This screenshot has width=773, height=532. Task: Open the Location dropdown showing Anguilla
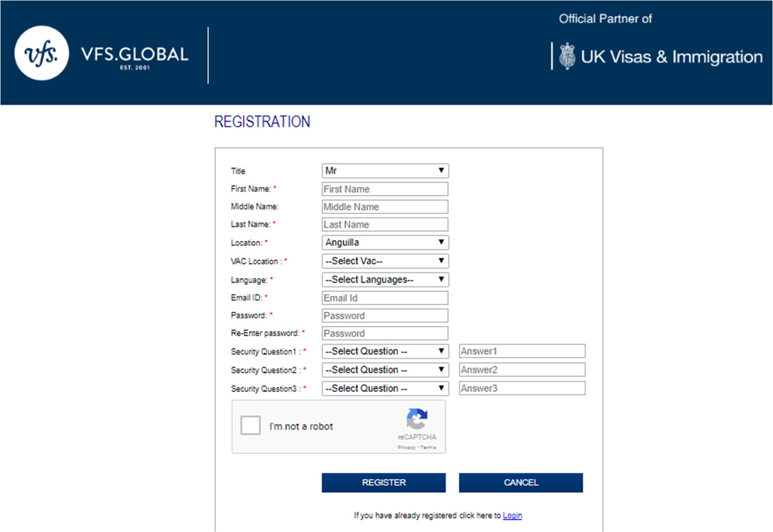tap(384, 242)
